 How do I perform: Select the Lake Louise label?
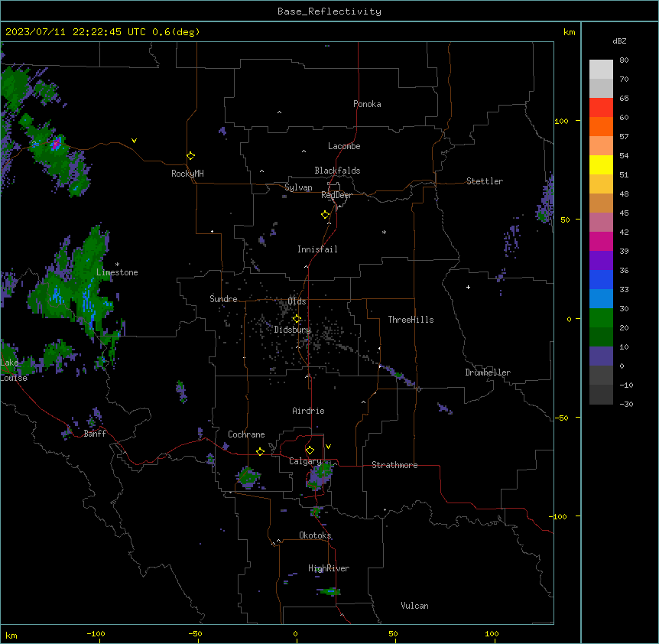click(14, 370)
